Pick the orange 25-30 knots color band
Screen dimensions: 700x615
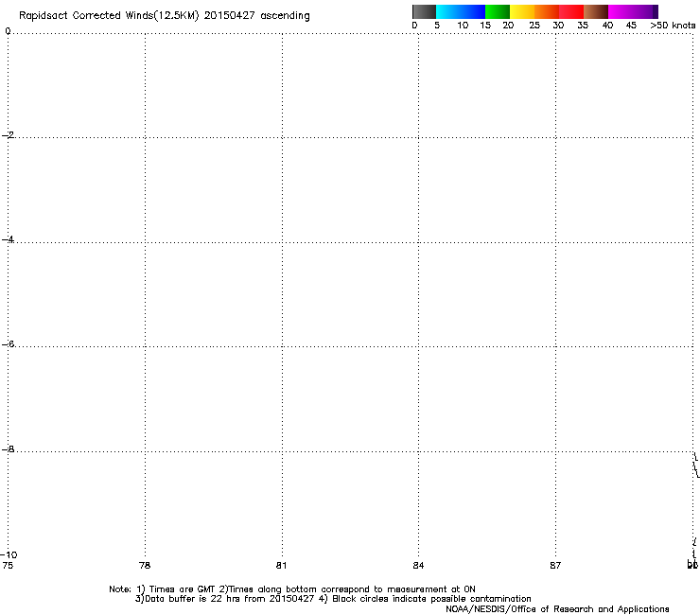[547, 11]
